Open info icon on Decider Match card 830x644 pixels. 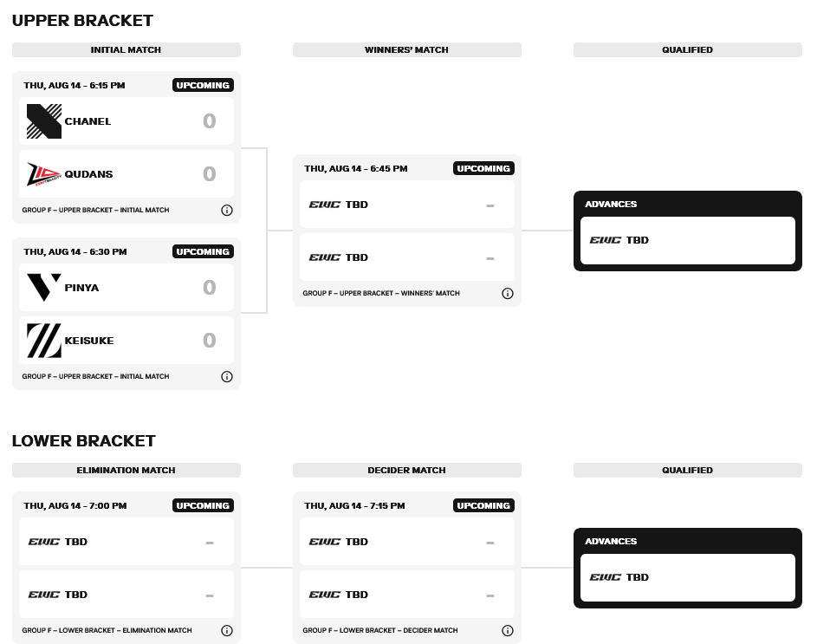click(507, 630)
